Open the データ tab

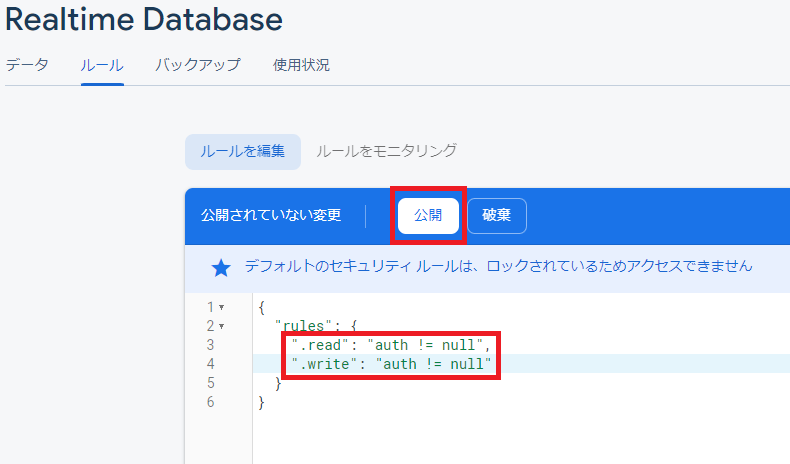tap(27, 65)
